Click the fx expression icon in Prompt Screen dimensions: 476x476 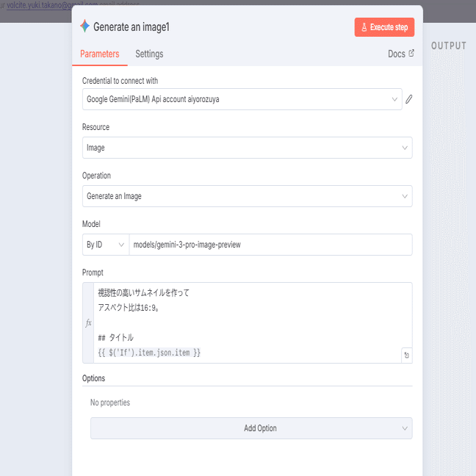pos(89,322)
